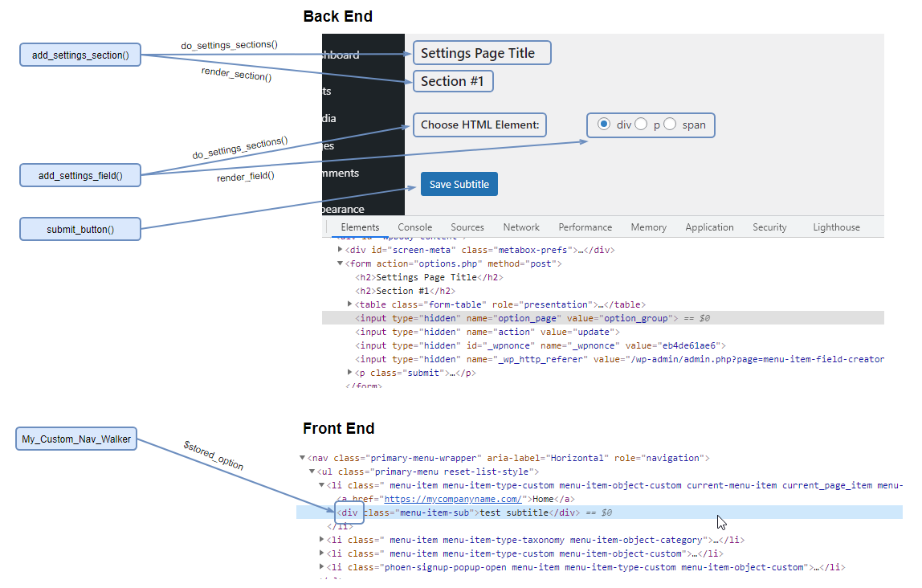Open Media in the admin sidebar
Screen dimensions: 922x588
coord(329,118)
